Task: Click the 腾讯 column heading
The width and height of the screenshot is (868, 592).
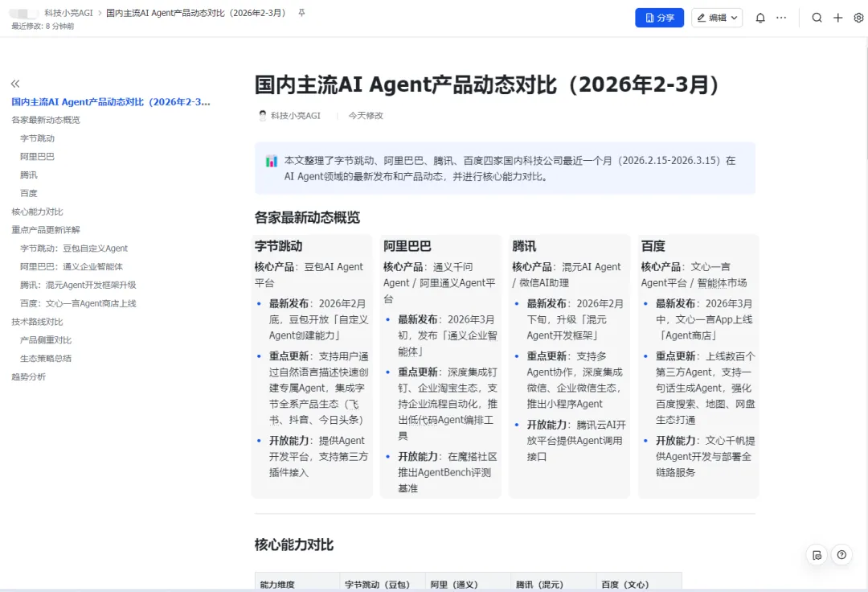Action: 524,246
